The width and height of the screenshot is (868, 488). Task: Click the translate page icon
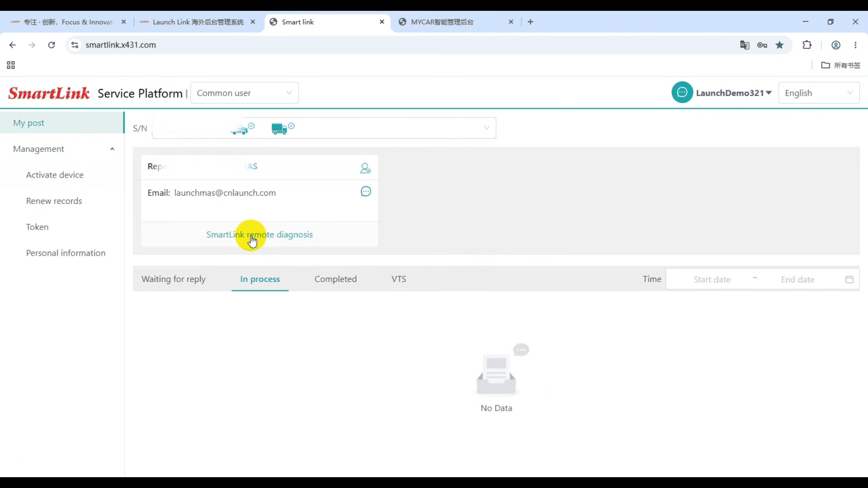[x=745, y=45]
